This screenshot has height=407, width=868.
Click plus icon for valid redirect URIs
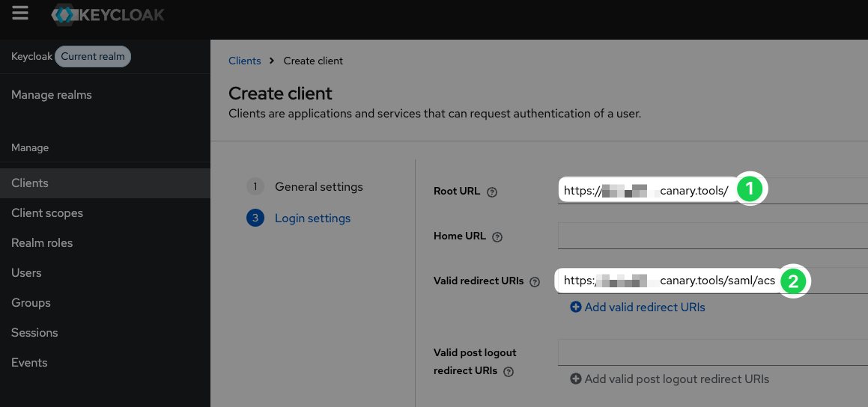pyautogui.click(x=576, y=307)
